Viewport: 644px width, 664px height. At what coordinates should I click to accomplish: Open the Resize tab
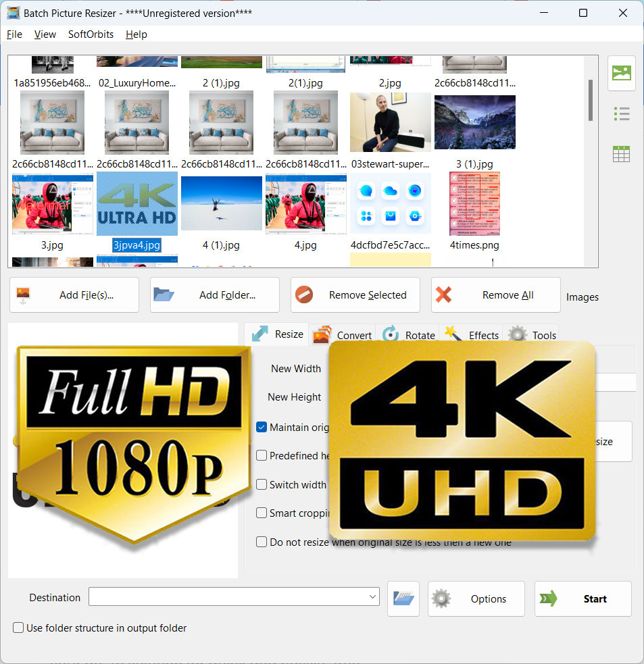278,334
